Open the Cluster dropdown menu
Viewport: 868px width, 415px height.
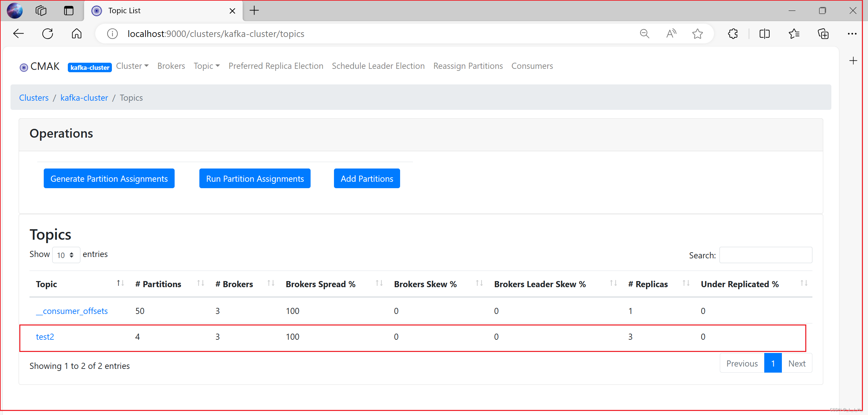pos(132,66)
